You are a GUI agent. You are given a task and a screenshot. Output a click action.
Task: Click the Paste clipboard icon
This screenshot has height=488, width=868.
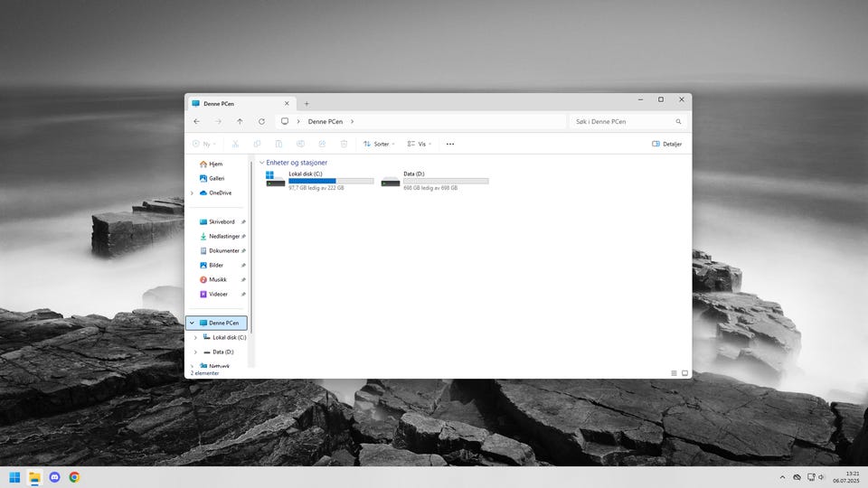pos(278,144)
